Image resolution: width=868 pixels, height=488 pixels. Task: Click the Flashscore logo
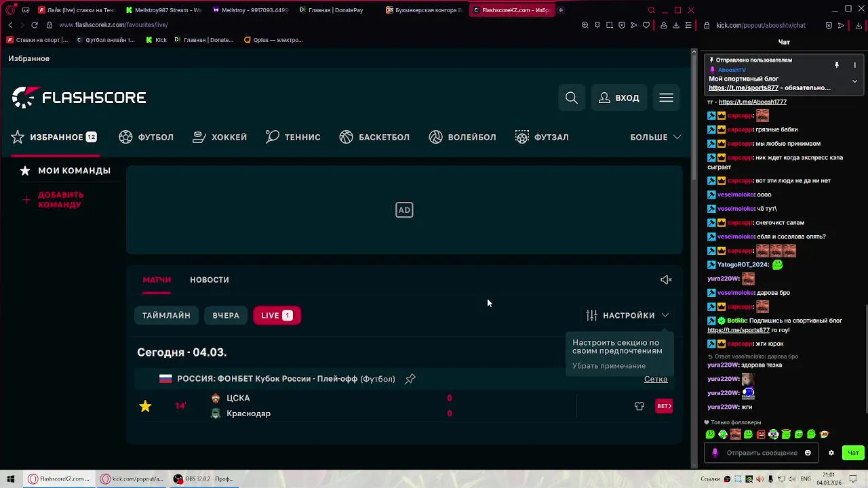tap(79, 98)
